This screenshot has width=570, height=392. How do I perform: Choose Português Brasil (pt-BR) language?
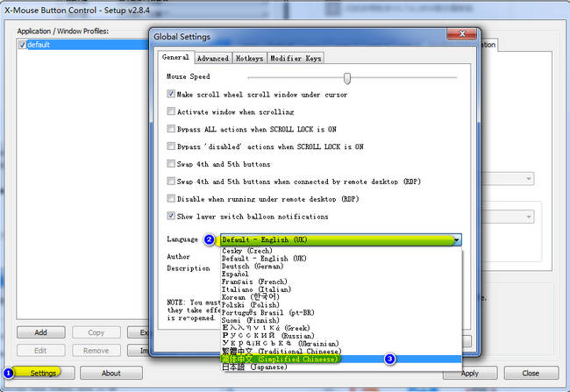341,313
